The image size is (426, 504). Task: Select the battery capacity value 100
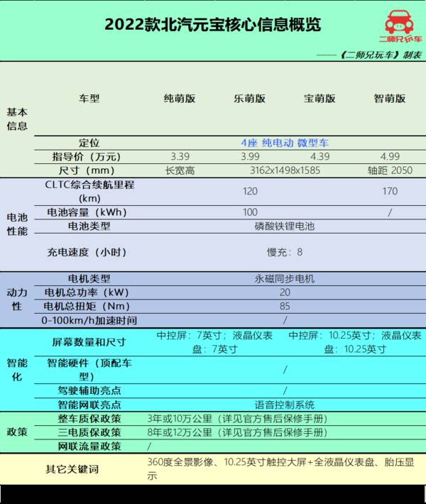(x=250, y=212)
